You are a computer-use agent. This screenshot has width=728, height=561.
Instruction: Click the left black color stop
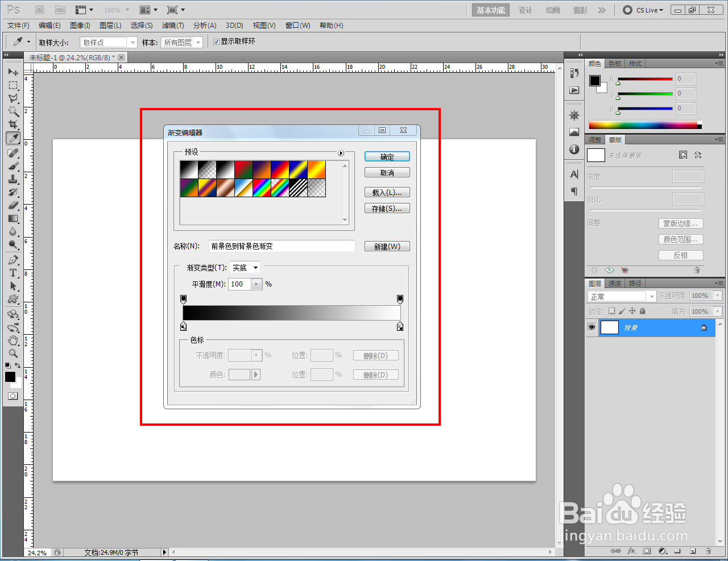183,326
